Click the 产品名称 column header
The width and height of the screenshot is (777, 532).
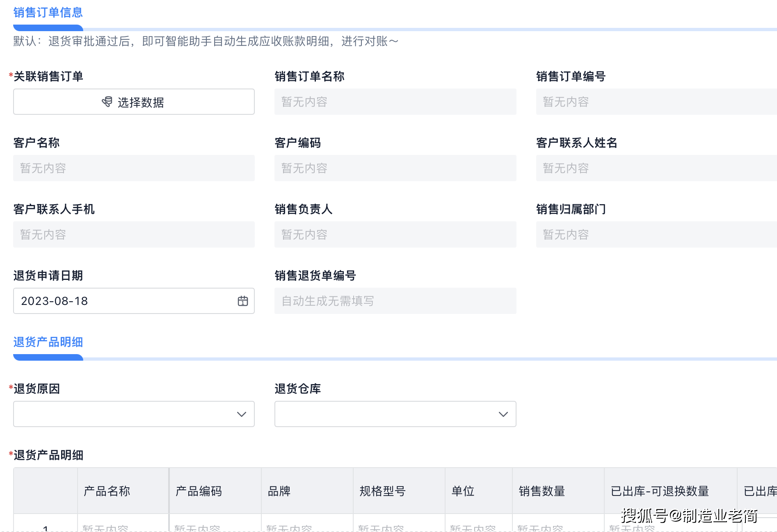click(x=123, y=491)
